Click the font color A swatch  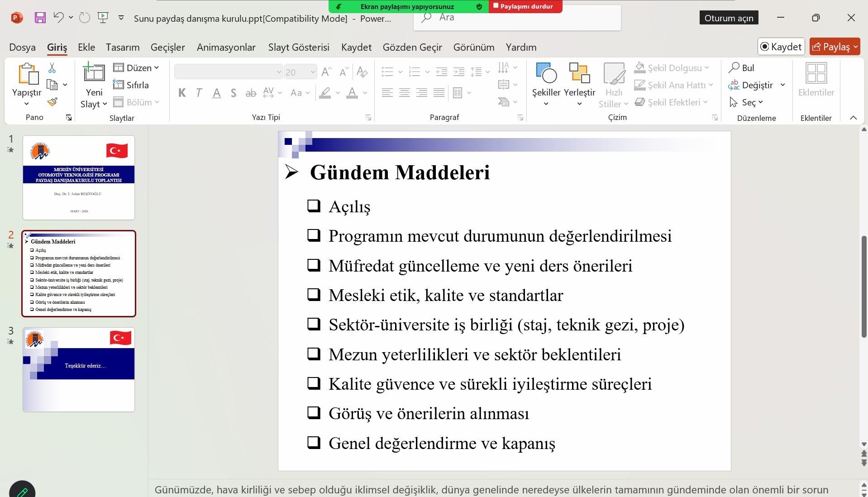pyautogui.click(x=352, y=93)
